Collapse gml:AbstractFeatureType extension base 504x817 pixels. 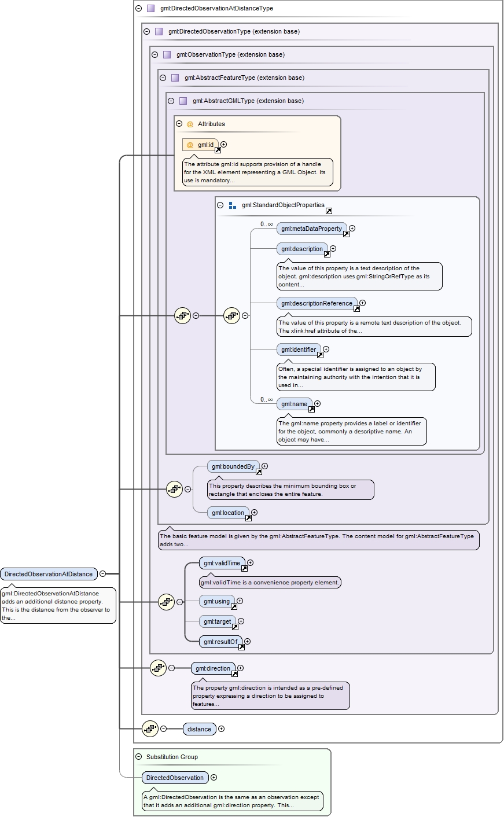tap(163, 78)
